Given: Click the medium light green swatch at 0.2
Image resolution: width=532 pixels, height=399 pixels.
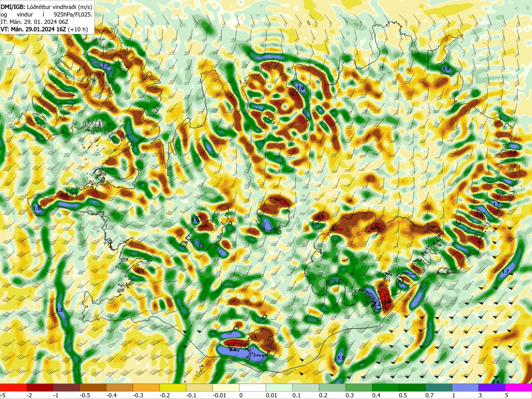Looking at the screenshot, I should point(332,387).
